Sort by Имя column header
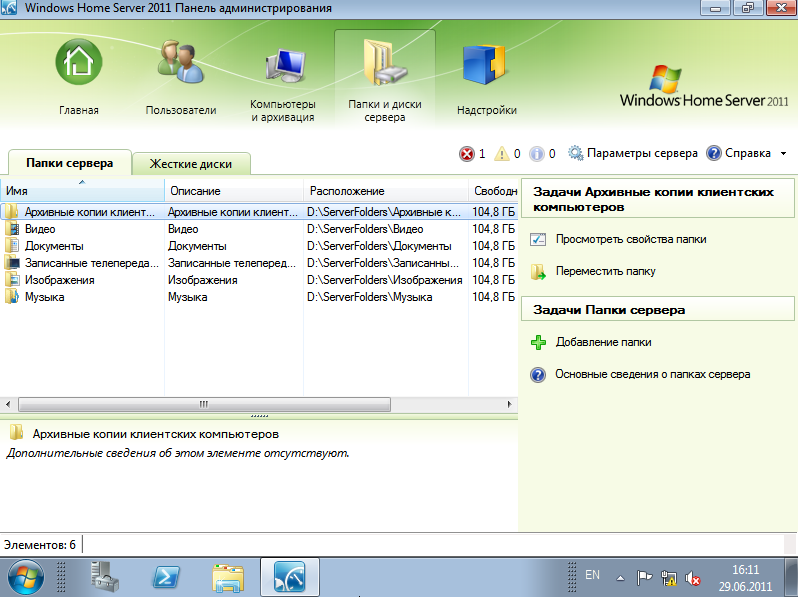The height and width of the screenshot is (597, 798). (x=82, y=191)
